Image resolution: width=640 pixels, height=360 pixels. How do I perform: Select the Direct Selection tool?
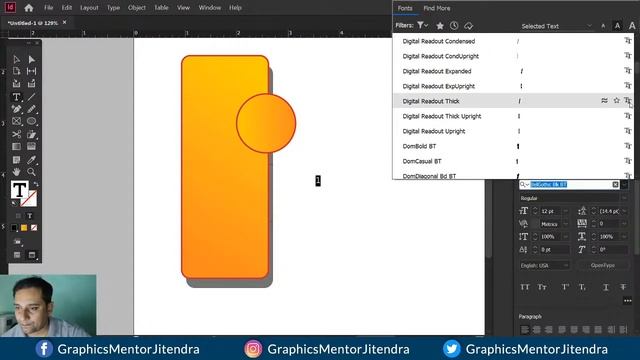point(31,60)
